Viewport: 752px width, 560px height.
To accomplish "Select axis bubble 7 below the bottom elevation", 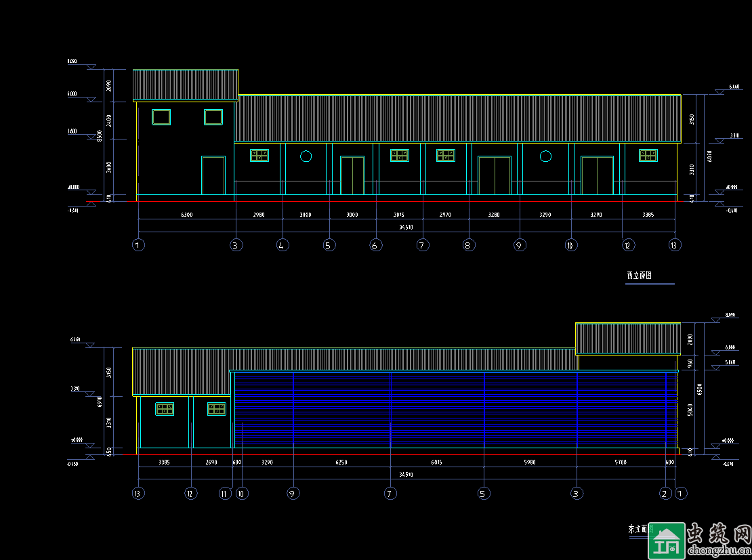I will (390, 494).
